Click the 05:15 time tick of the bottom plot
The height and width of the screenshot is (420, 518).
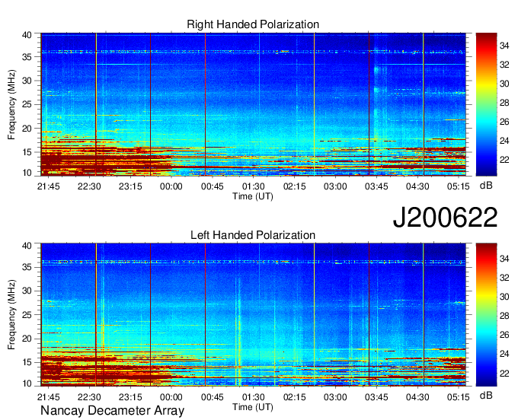(x=459, y=397)
